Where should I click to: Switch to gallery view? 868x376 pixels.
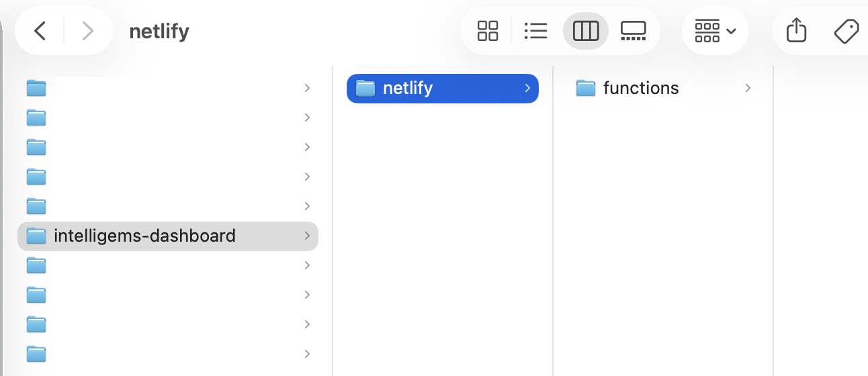click(x=633, y=31)
